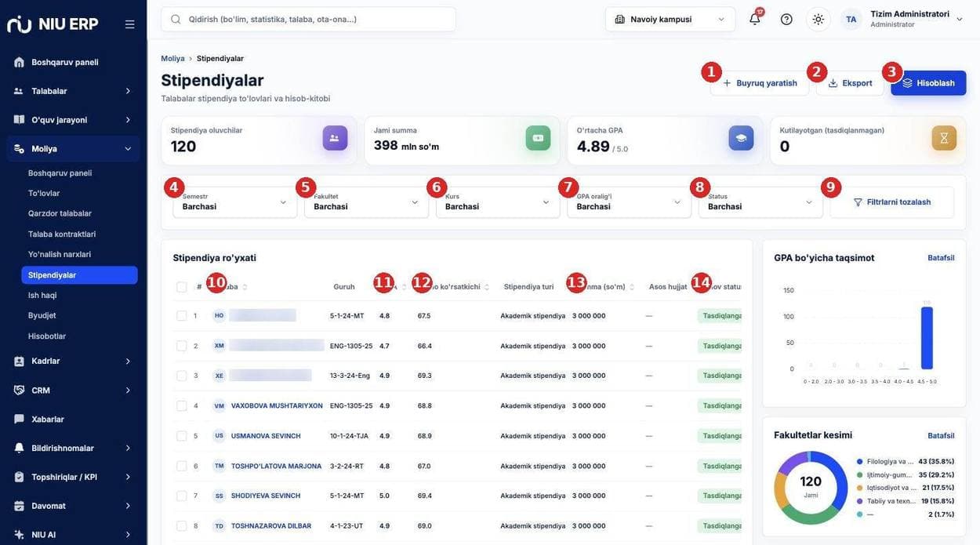Image resolution: width=980 pixels, height=545 pixels.
Task: Go to To'lovlar in Moliya submenu
Action: [x=44, y=193]
